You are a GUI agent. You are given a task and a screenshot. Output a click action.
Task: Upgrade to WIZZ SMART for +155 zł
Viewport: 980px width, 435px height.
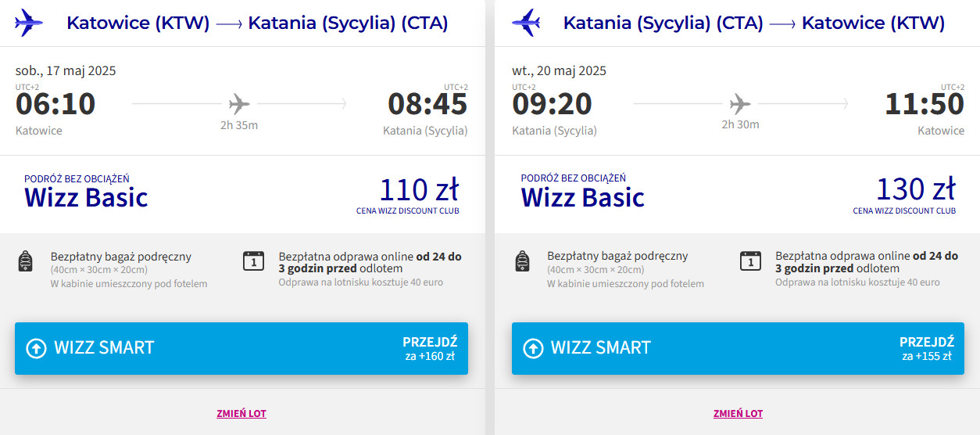(737, 348)
